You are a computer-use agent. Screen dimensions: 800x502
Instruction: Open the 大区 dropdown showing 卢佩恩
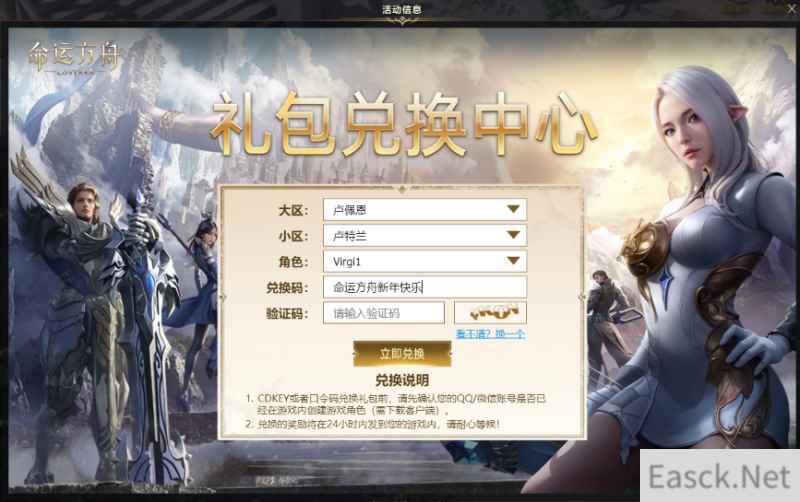point(424,210)
